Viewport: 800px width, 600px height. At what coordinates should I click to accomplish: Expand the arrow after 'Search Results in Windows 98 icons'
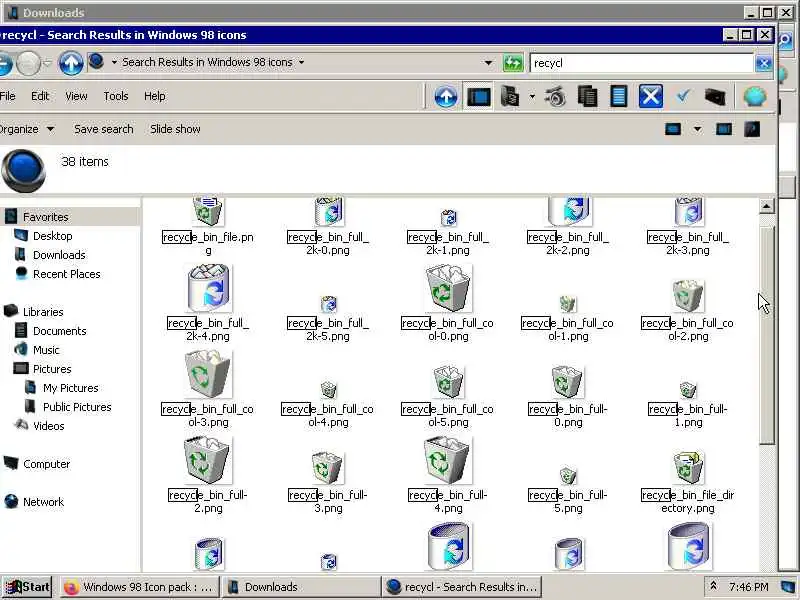[x=302, y=62]
